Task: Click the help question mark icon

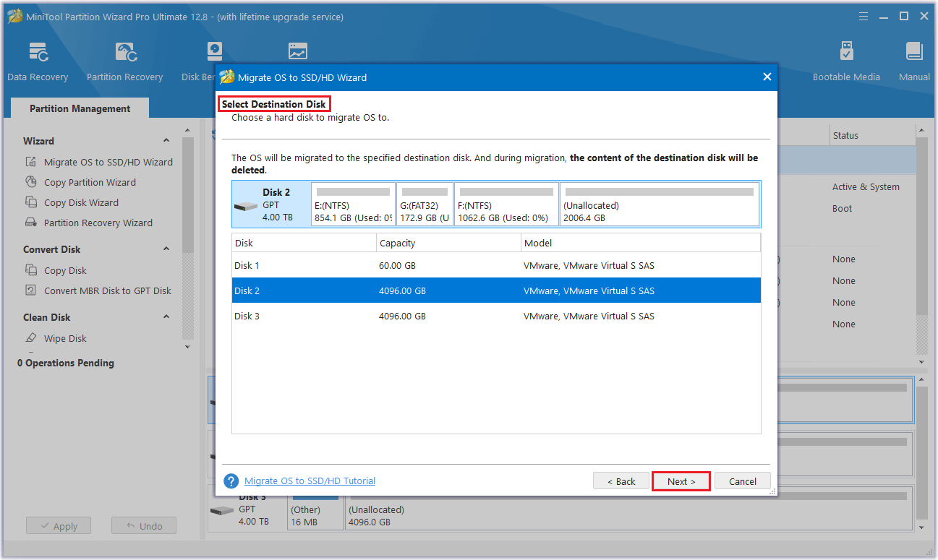Action: 231,481
